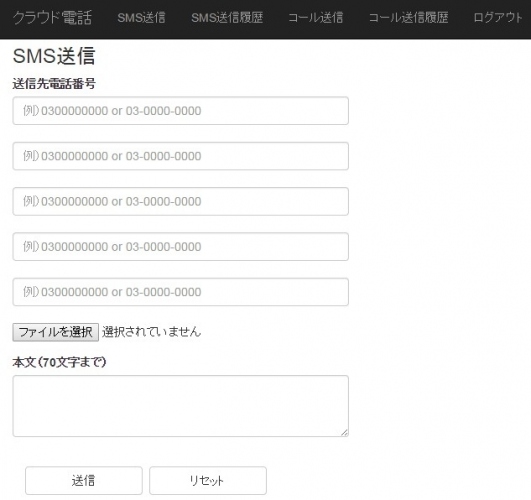531x500 pixels.
Task: Click inside the 本文 message text area
Action: 180,406
